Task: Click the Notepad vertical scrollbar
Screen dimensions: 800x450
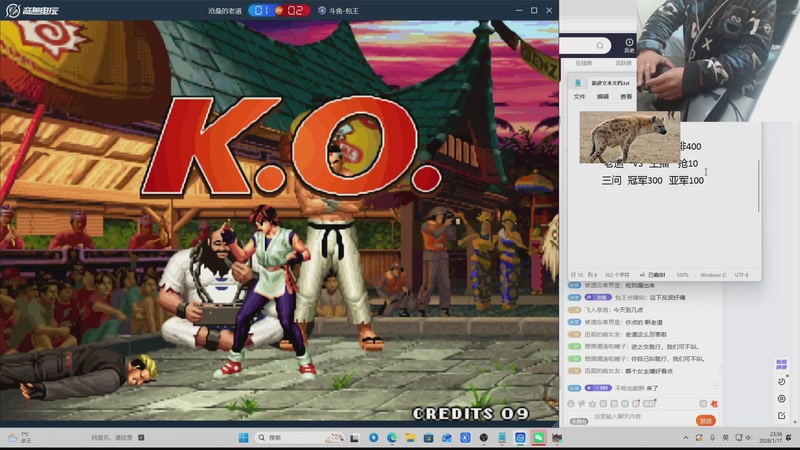Action: click(x=759, y=186)
